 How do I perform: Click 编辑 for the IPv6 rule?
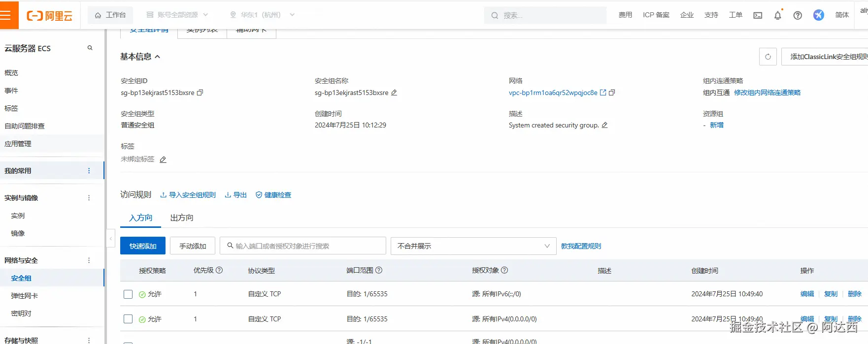click(x=807, y=294)
